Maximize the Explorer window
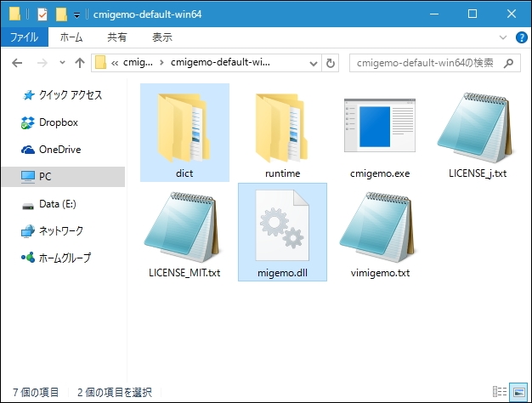532x403 pixels. click(473, 14)
